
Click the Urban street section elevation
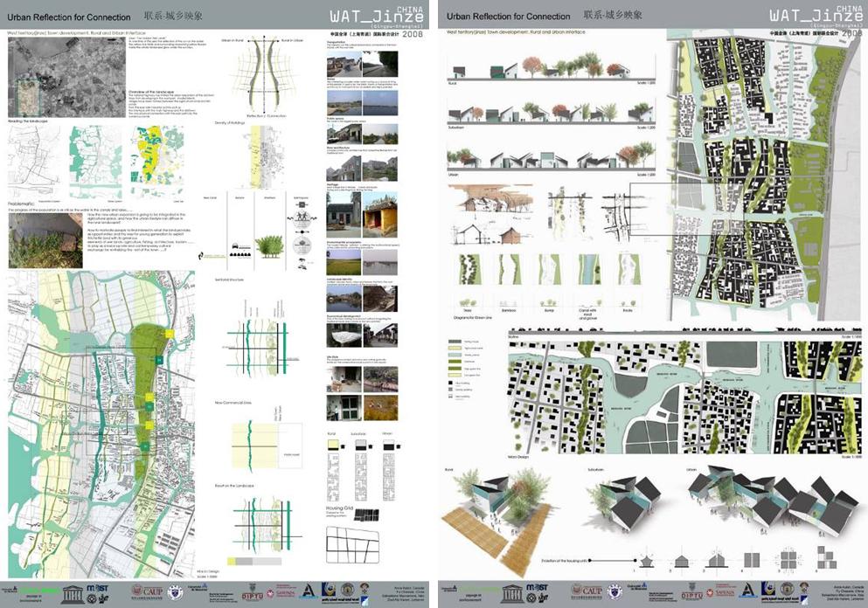pyautogui.click(x=552, y=156)
